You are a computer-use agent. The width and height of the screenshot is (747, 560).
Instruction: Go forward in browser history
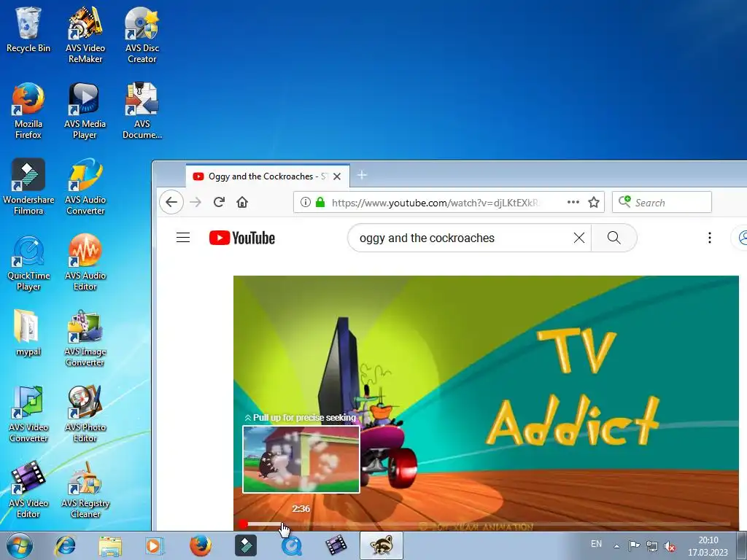(x=196, y=202)
